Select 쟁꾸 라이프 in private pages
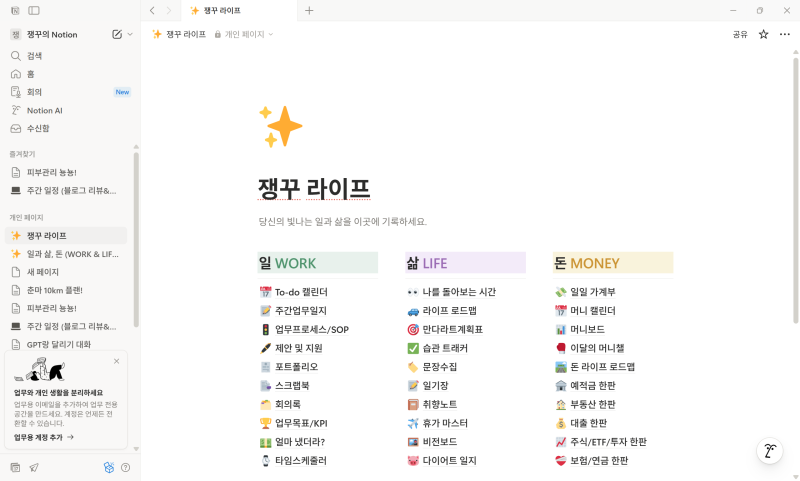 pos(66,236)
